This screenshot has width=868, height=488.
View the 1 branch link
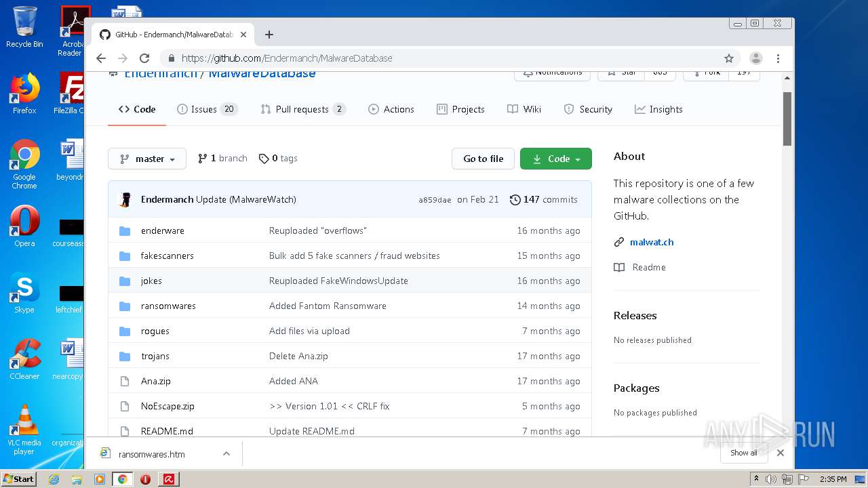[x=222, y=158]
